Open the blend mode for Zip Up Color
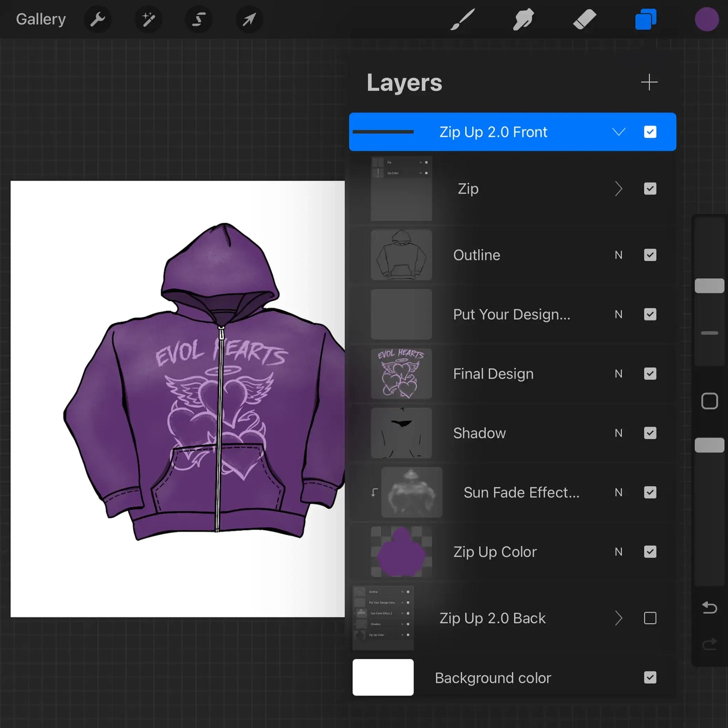The image size is (728, 728). pyautogui.click(x=618, y=551)
